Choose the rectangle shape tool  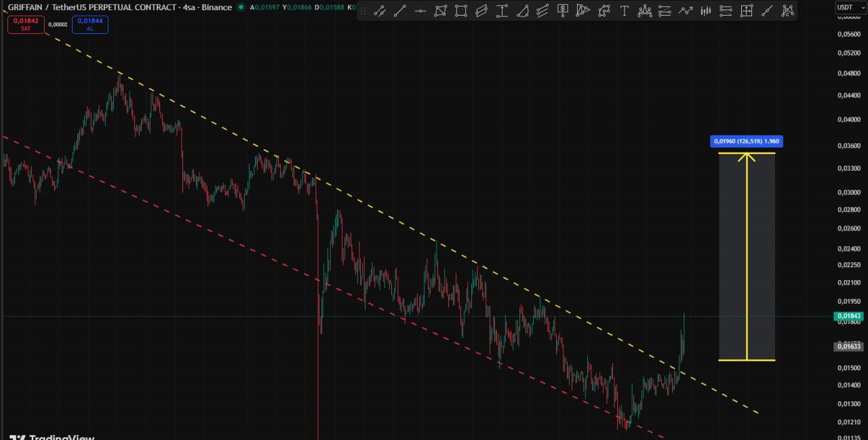461,11
